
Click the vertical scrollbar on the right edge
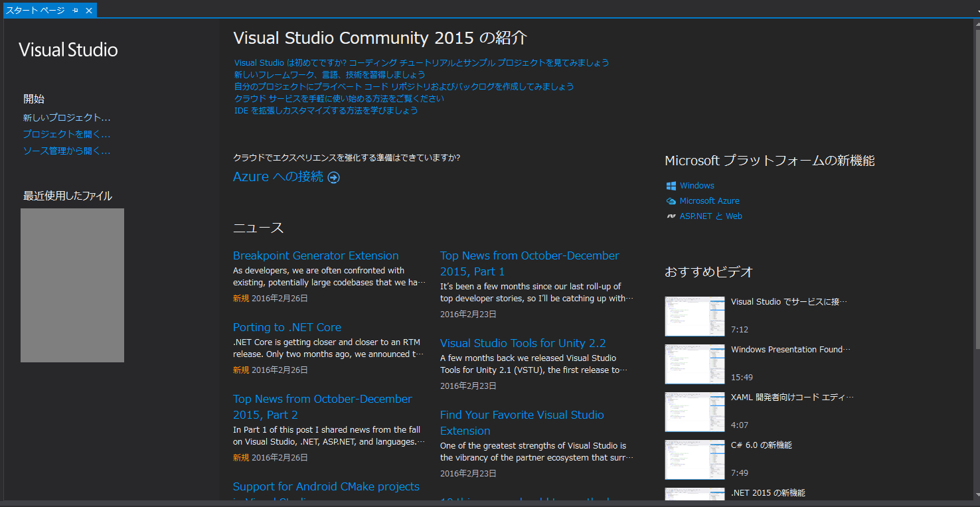pos(977,259)
